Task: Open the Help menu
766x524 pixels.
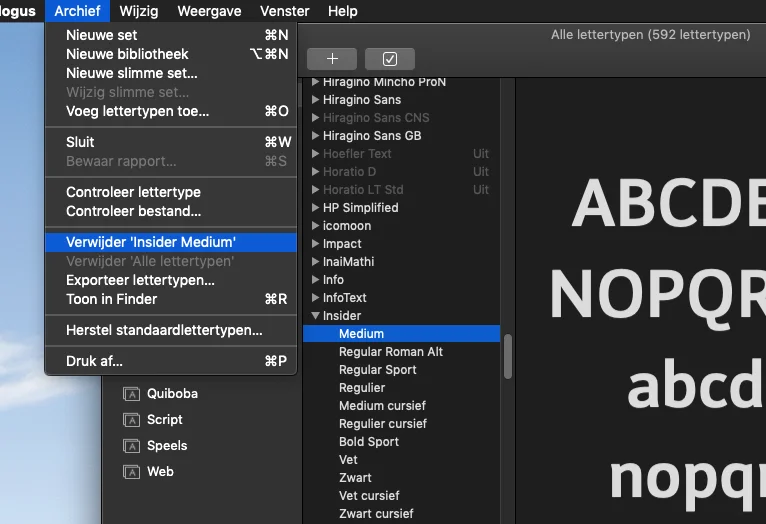Action: (x=342, y=11)
